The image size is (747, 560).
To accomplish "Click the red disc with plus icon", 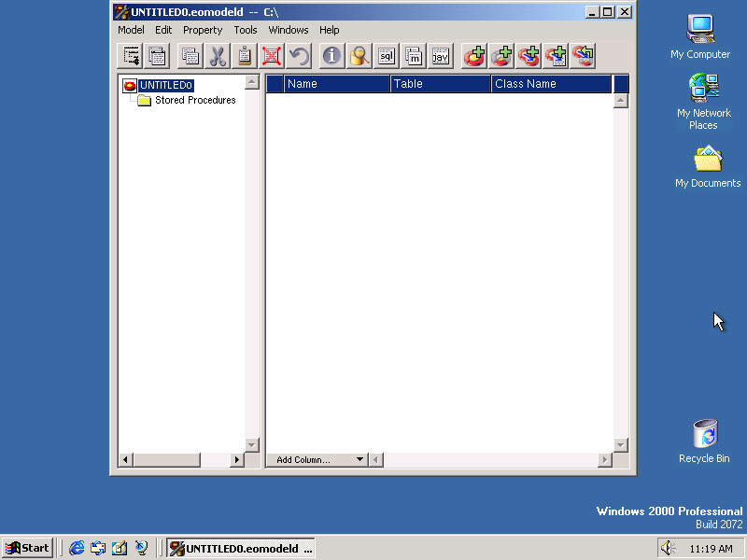I will pos(474,56).
